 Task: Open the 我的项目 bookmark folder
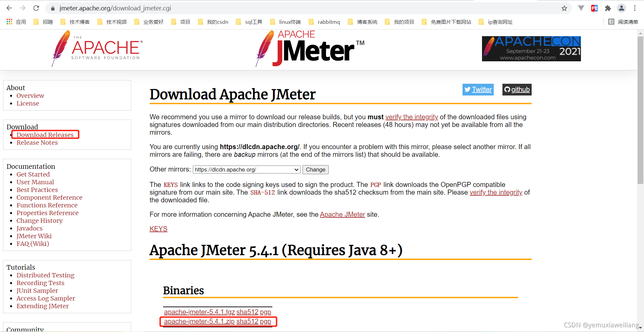399,22
